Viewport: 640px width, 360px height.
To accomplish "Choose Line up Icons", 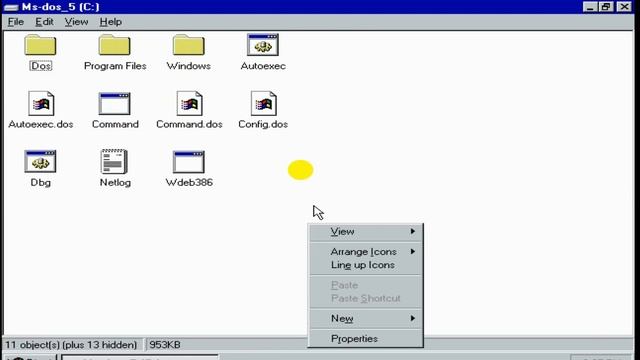I will (x=365, y=265).
